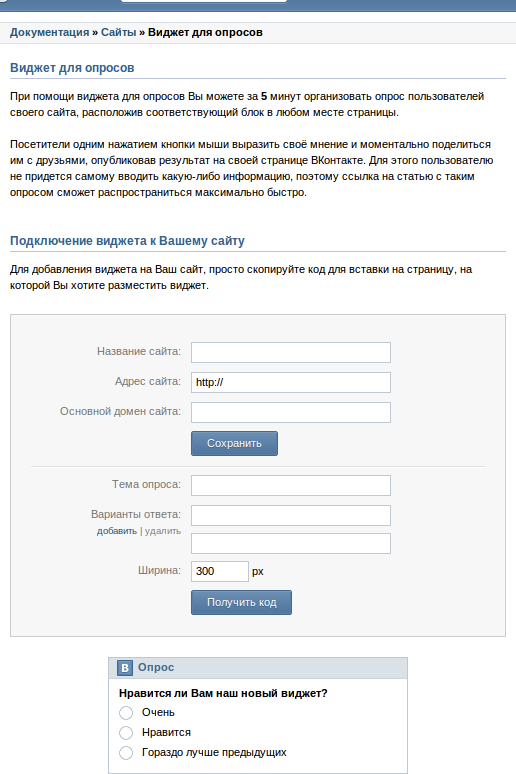Click the search field in top bar

click(204, 1)
